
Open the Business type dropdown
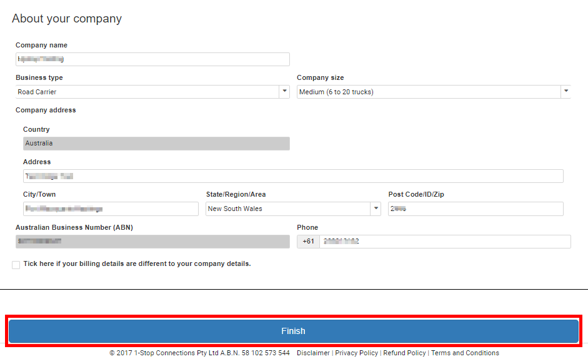pyautogui.click(x=152, y=92)
